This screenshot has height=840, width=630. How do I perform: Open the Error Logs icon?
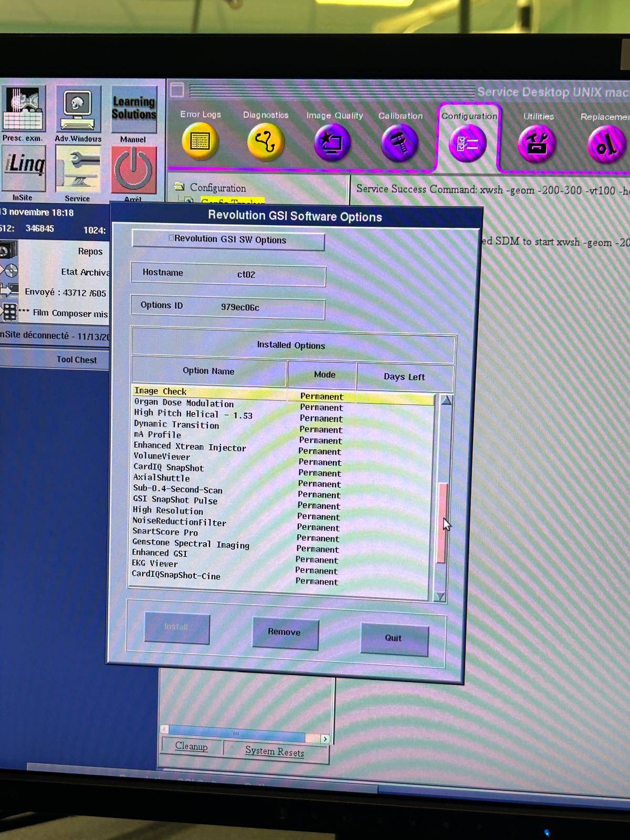pyautogui.click(x=199, y=141)
